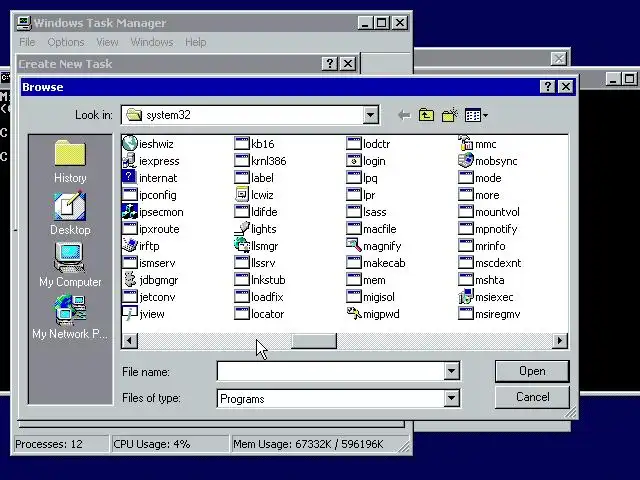Viewport: 640px width, 480px height.
Task: Open Task Manager Help menu
Action: point(196,42)
